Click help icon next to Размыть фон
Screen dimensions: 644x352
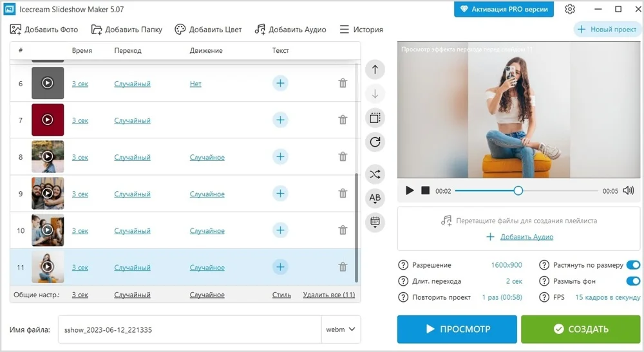[x=544, y=281]
